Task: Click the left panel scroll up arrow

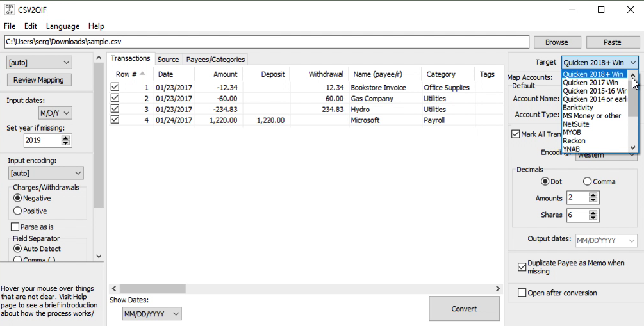Action: pos(99,58)
